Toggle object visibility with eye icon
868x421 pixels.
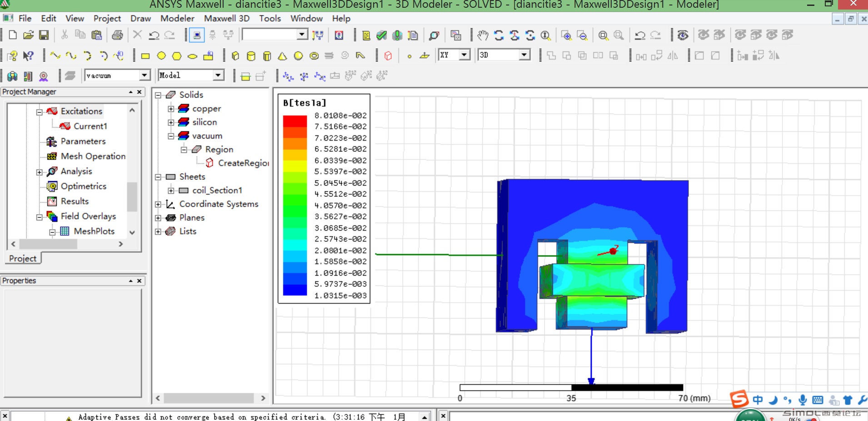[x=683, y=35]
